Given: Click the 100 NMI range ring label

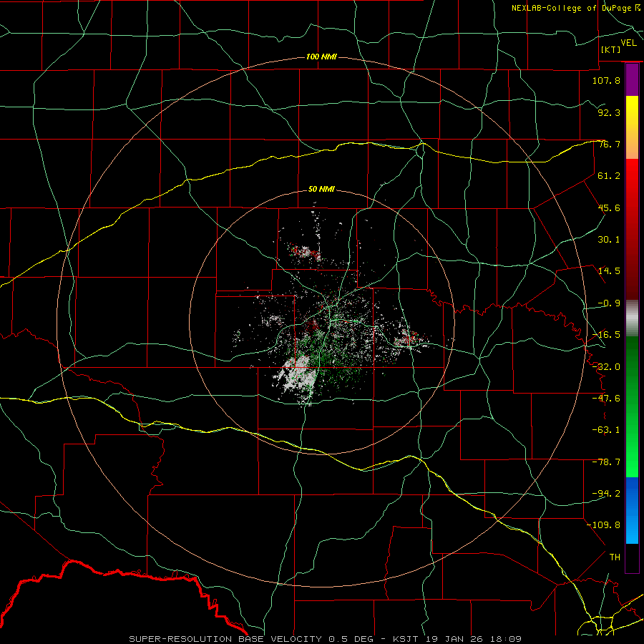Looking at the screenshot, I should tap(321, 57).
